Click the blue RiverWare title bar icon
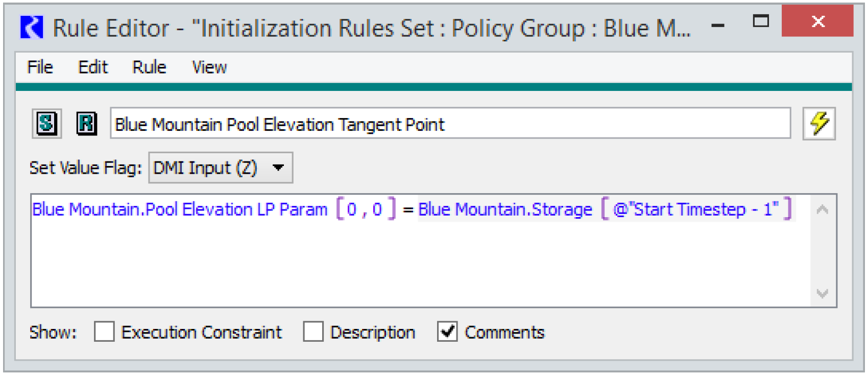This screenshot has width=868, height=376. [x=32, y=28]
